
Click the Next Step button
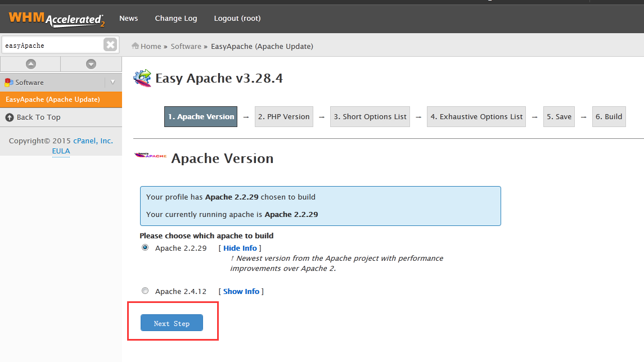(x=172, y=323)
